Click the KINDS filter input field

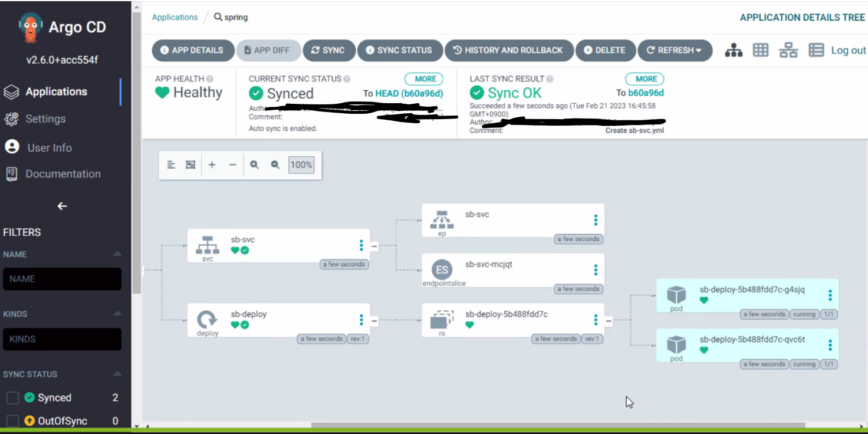(62, 339)
